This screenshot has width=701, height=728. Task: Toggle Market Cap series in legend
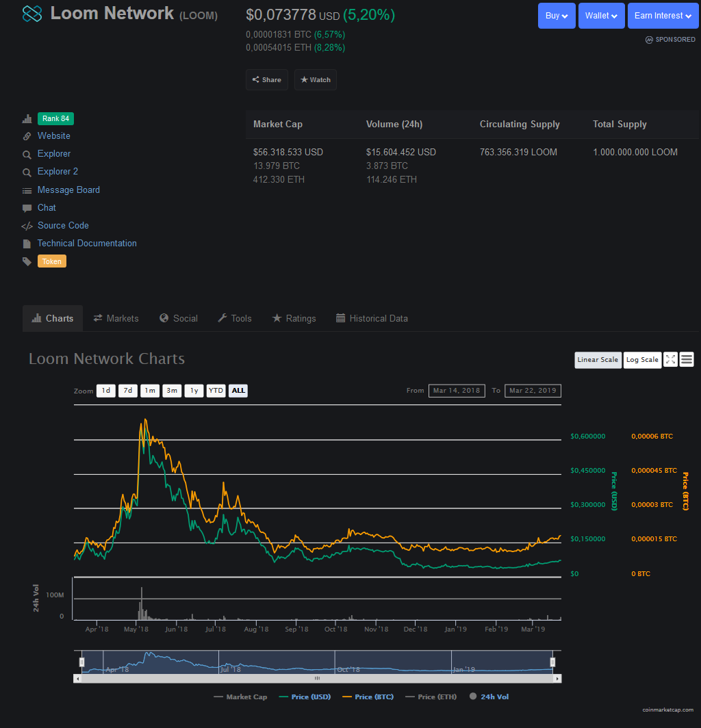pos(240,697)
